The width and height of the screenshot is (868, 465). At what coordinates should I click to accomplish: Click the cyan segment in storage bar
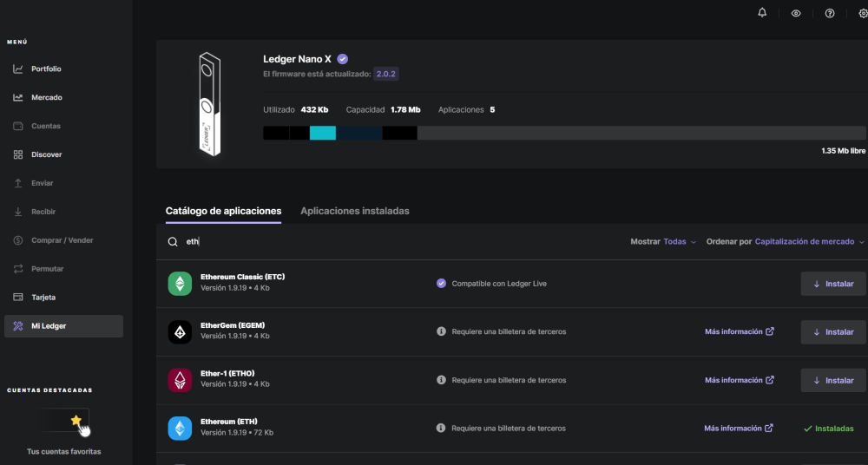tap(322, 133)
